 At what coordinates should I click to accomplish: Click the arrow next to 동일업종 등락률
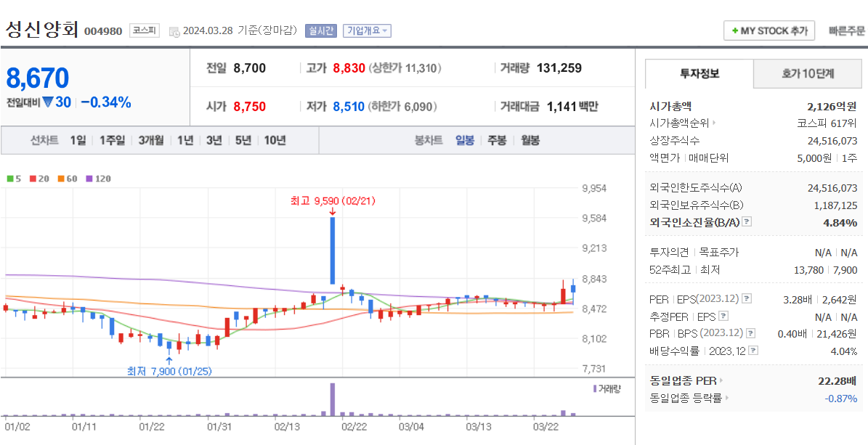[727, 398]
